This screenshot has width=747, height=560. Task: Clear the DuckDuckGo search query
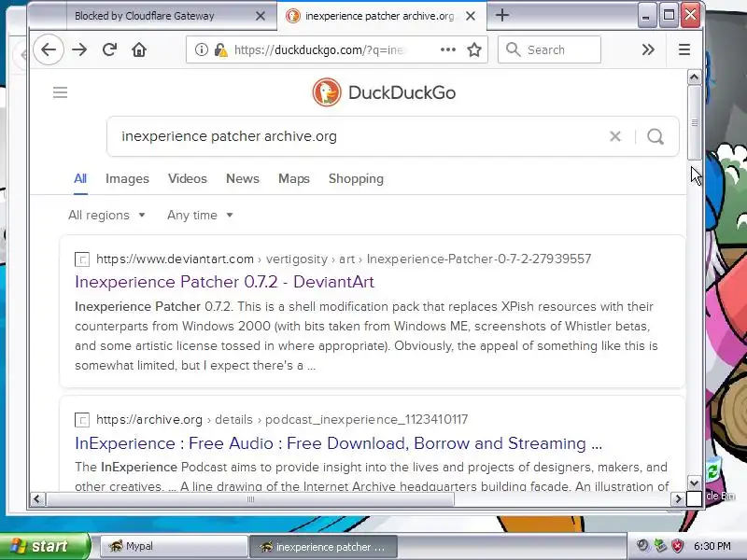point(615,136)
